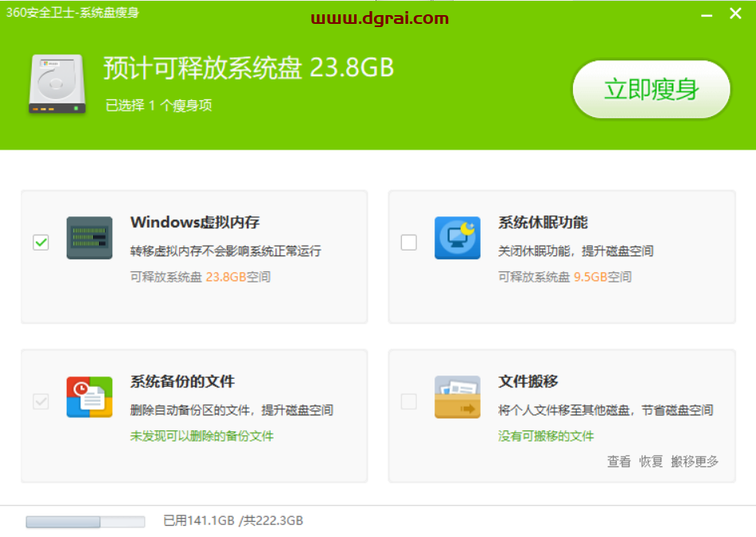This screenshot has width=756, height=537.
Task: Open the 查看 link in 文件搬移
Action: (618, 461)
